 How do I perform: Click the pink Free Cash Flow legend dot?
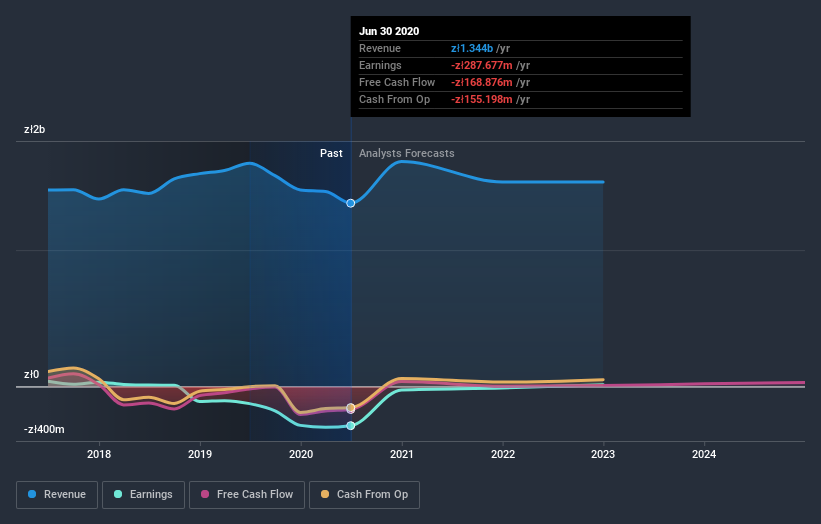(205, 494)
